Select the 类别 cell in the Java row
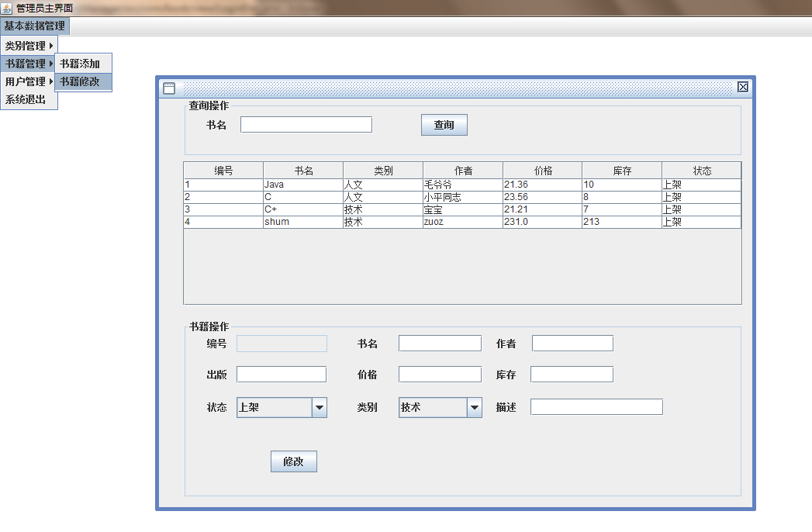812x532 pixels. (x=383, y=185)
